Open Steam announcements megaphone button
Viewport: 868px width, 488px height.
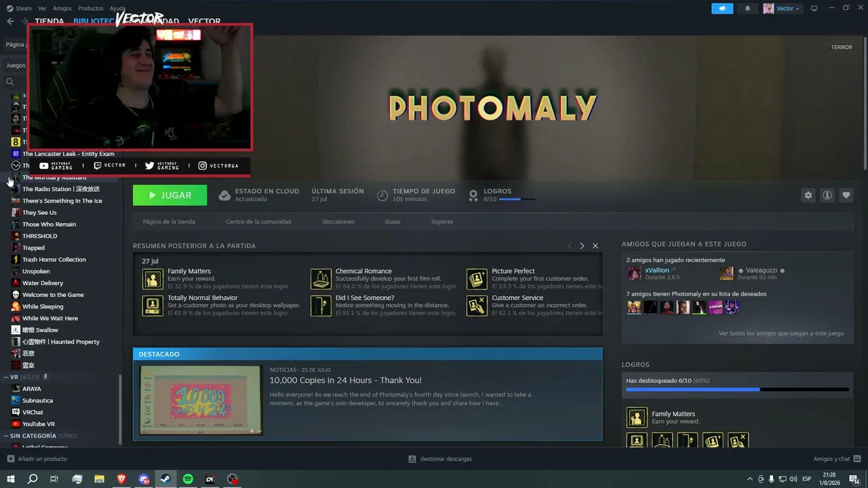[722, 8]
